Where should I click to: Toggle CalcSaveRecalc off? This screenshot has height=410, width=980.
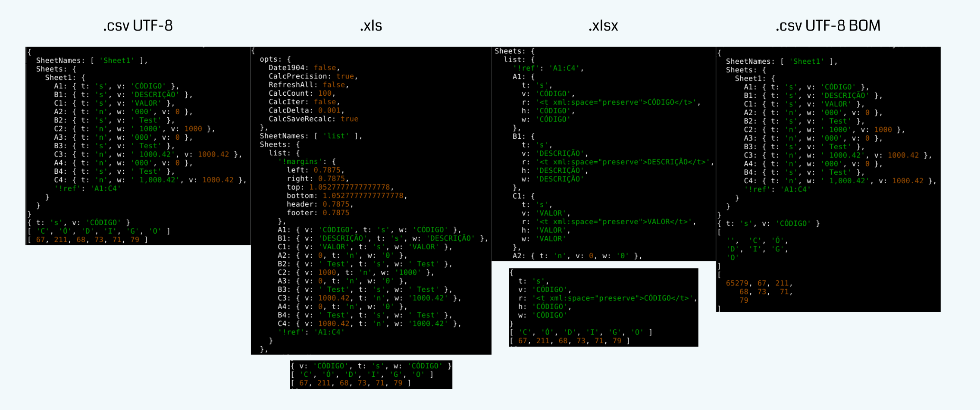click(315, 119)
